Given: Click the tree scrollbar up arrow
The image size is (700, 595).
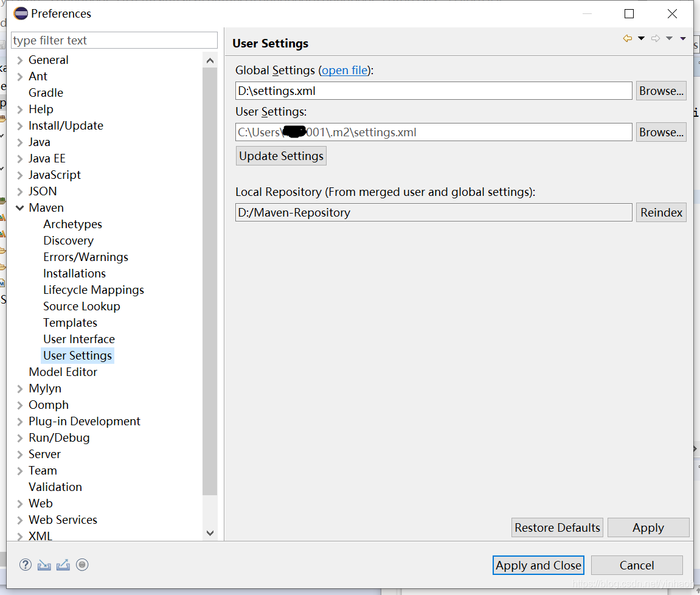Looking at the screenshot, I should click(x=210, y=60).
